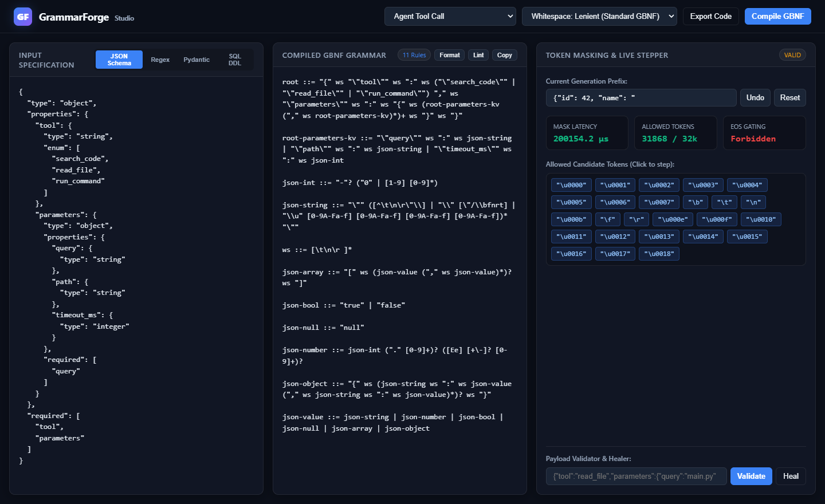Format the compiled GBNF grammar

(450, 55)
